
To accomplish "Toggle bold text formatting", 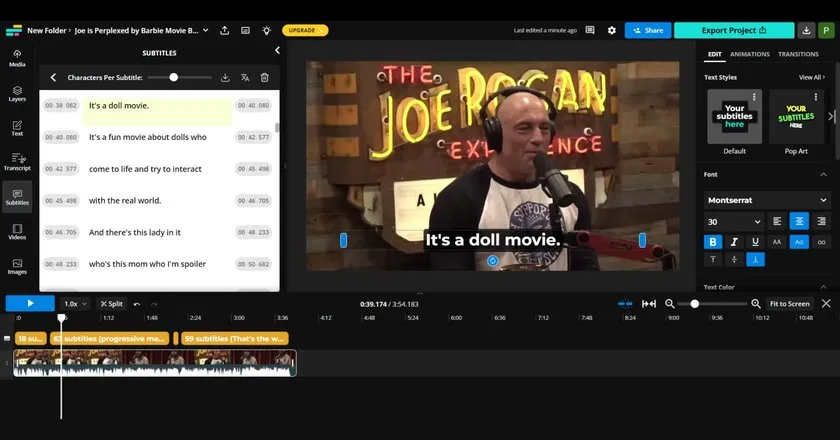I will pos(712,242).
